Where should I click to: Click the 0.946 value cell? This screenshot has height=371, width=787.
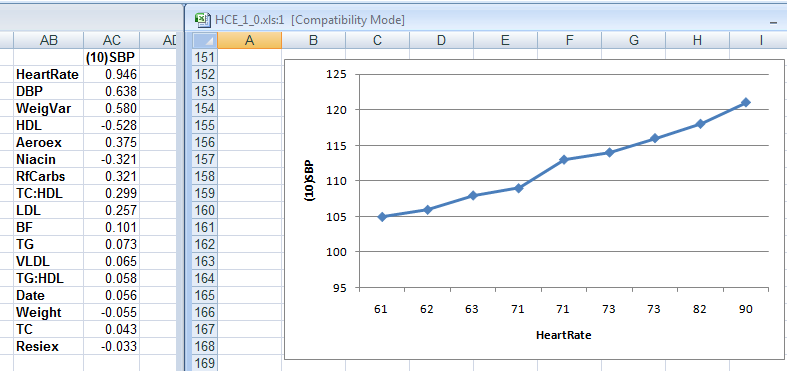point(111,75)
